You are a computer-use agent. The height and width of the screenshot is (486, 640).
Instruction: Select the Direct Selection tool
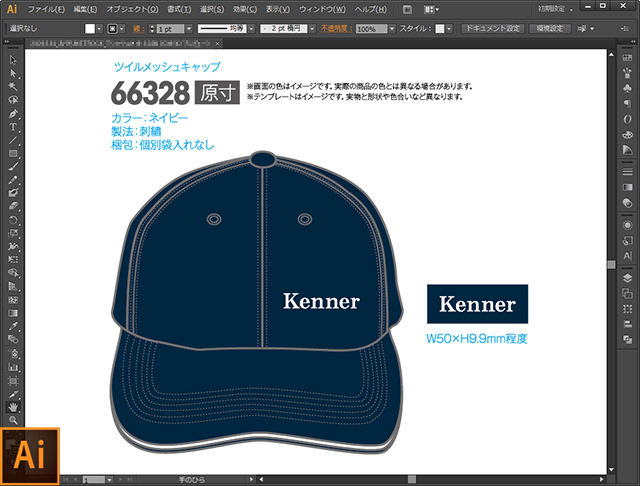(x=13, y=73)
